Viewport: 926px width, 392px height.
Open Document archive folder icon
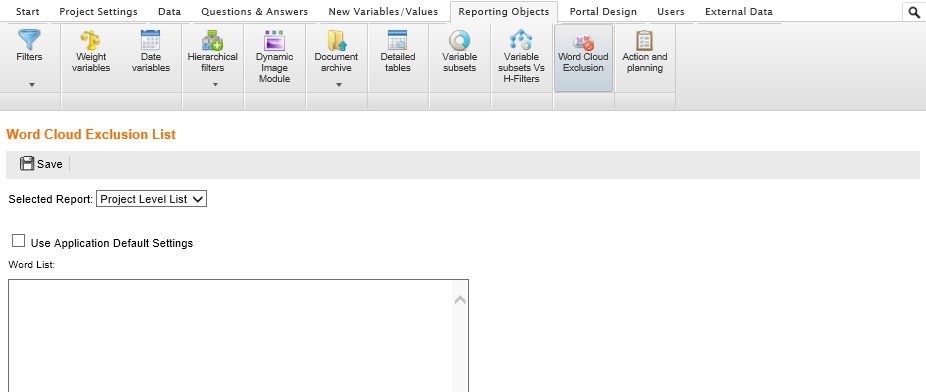coord(337,40)
